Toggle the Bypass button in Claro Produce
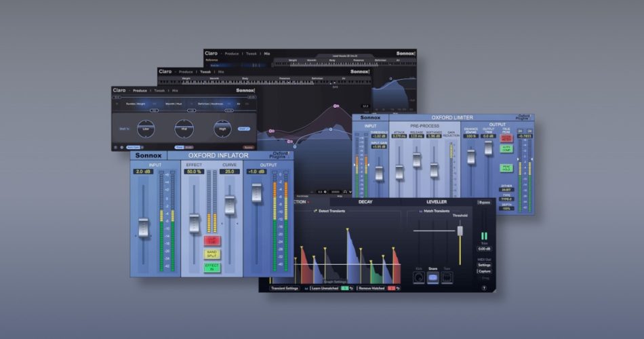The height and width of the screenshot is (339, 644). (x=248, y=147)
